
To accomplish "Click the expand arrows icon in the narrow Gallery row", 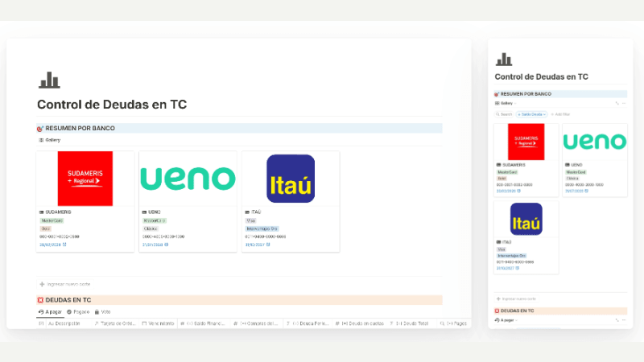I will click(617, 104).
